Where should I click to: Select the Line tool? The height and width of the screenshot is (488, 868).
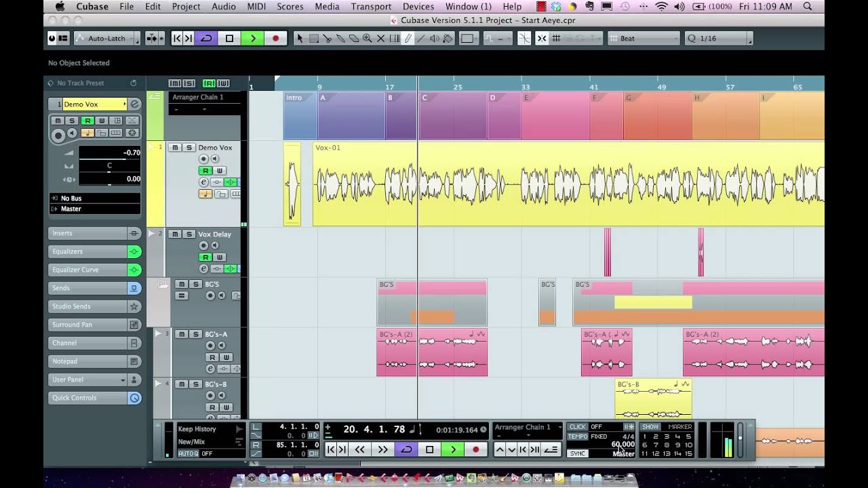pos(421,39)
